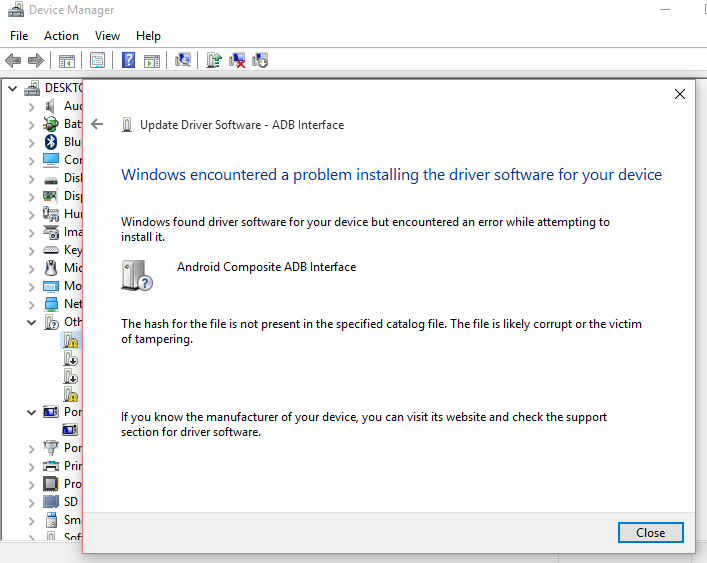Click Scan for hardware changes icon
The image size is (707, 563).
point(183,60)
